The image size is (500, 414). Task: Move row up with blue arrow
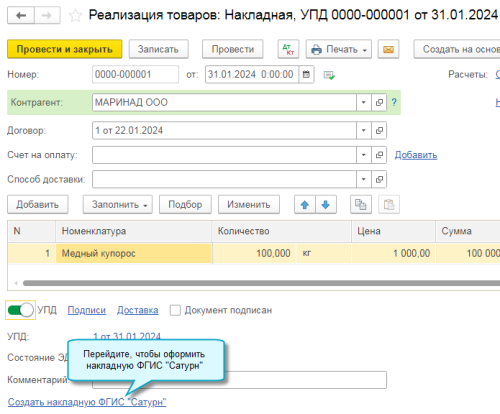pos(305,204)
